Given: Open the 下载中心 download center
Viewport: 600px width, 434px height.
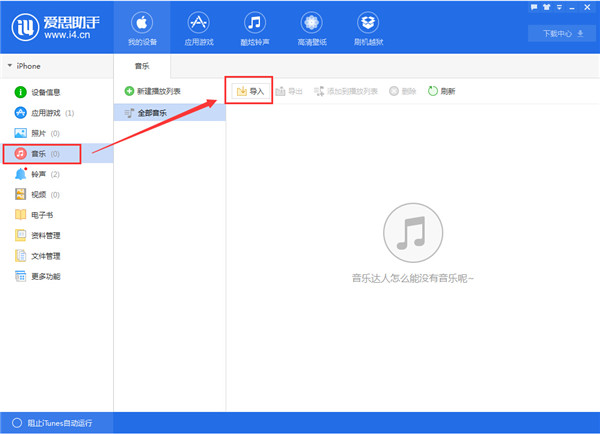Looking at the screenshot, I should click(x=562, y=34).
